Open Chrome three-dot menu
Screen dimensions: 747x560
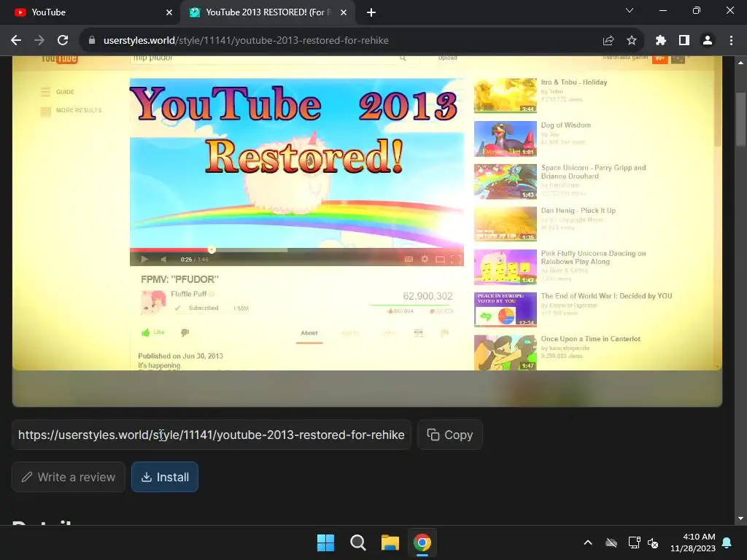pos(731,41)
